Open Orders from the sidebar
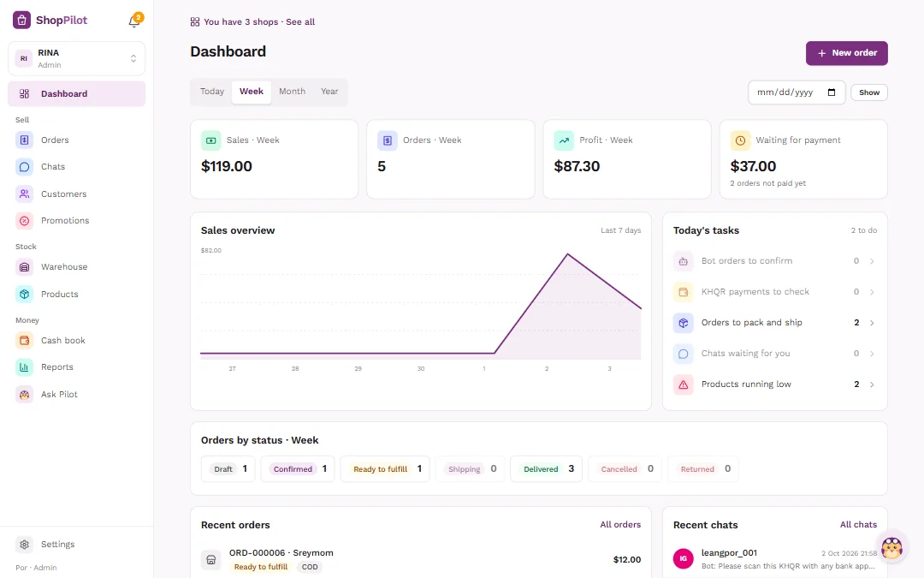Viewport: 924px width, 578px height. coord(77,140)
